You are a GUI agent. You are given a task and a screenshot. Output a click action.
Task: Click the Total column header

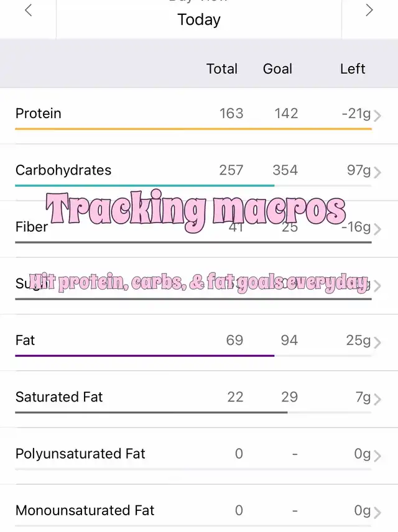222,69
